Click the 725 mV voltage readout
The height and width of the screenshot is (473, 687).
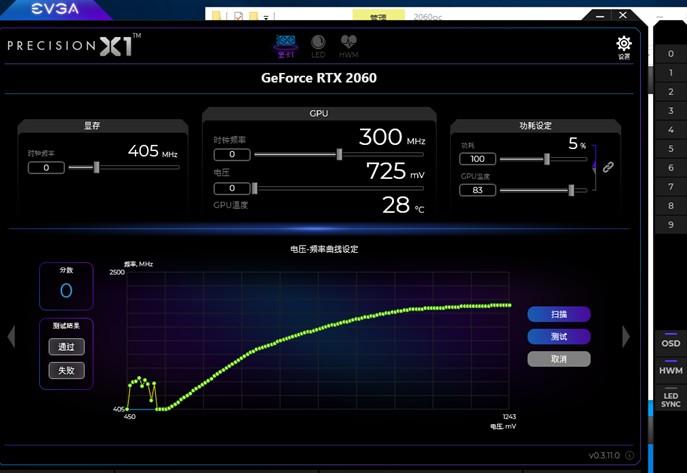pyautogui.click(x=395, y=171)
